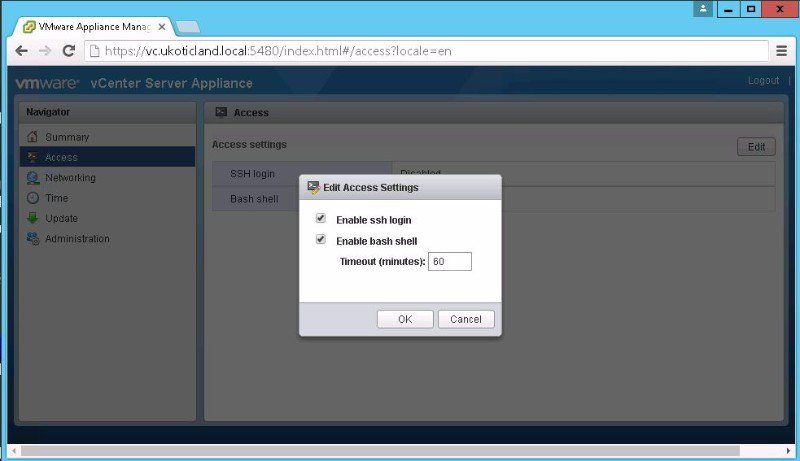This screenshot has width=800, height=461.
Task: Click the Access terminal icon in Navigator
Action: click(33, 157)
